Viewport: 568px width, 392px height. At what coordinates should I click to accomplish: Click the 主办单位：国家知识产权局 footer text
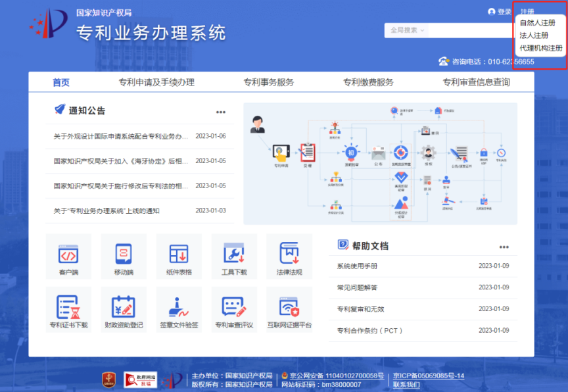pyautogui.click(x=232, y=376)
